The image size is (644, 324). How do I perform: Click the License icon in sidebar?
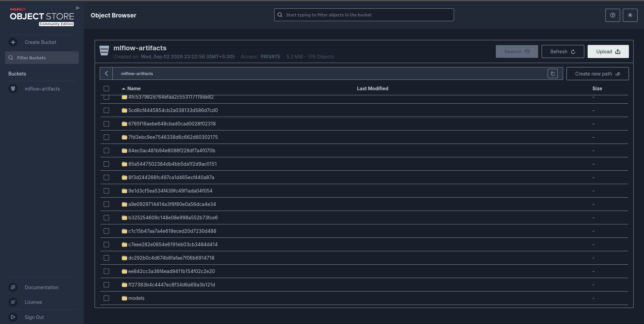tap(13, 302)
